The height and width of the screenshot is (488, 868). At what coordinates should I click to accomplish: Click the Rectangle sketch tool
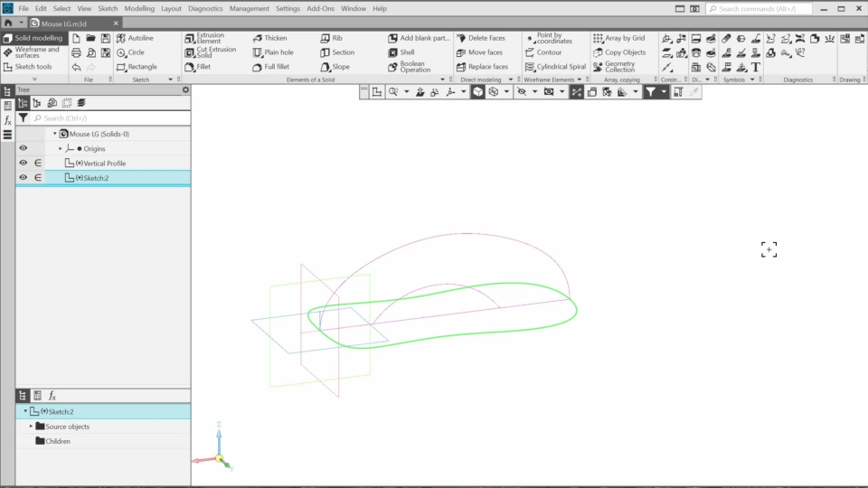click(x=136, y=67)
